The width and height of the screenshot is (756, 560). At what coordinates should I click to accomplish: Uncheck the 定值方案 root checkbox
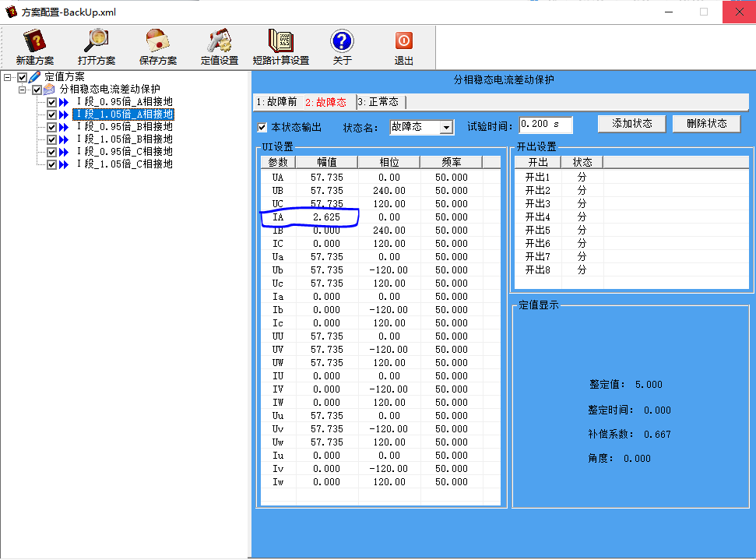pos(22,77)
